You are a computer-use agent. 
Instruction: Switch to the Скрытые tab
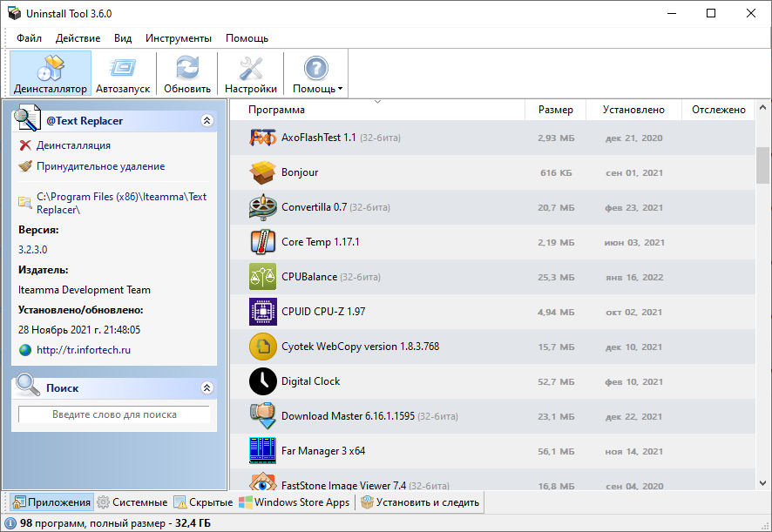coord(203,502)
